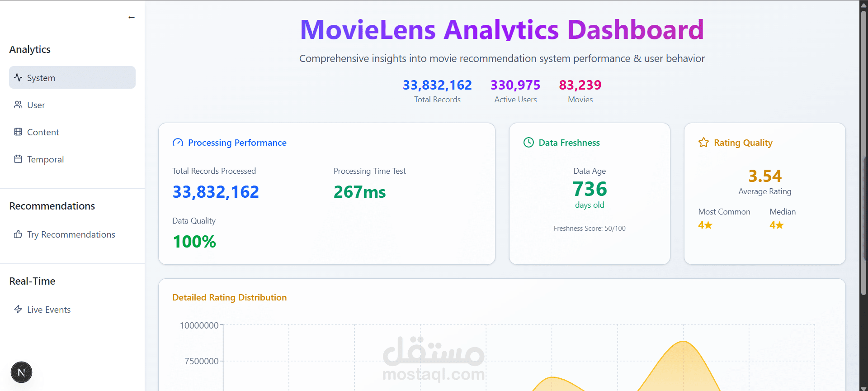Click the Analytics section heading
Screen dimensions: 868x391
point(30,49)
